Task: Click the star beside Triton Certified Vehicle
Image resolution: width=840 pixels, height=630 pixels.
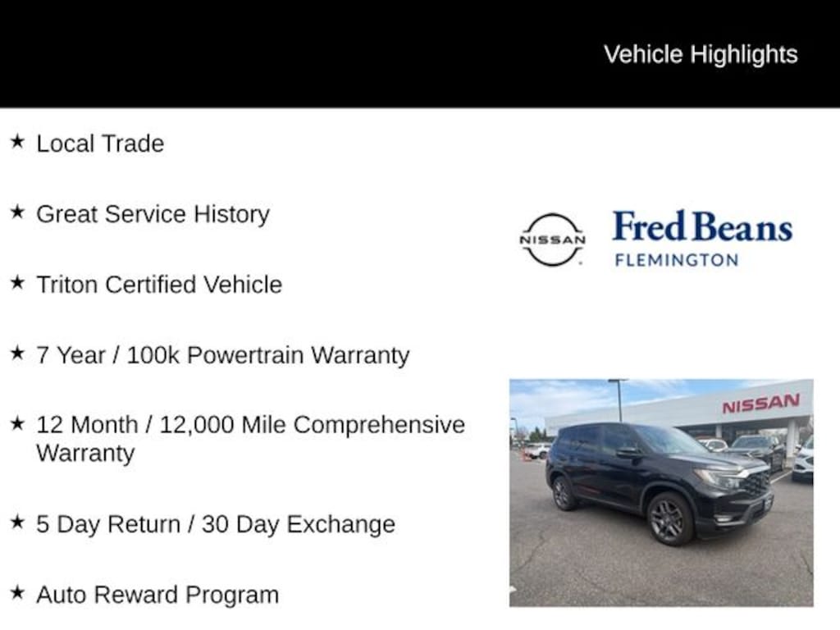Action: click(x=17, y=283)
